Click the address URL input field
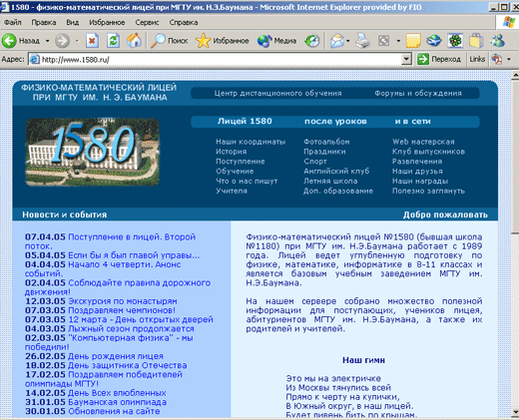 220,60
